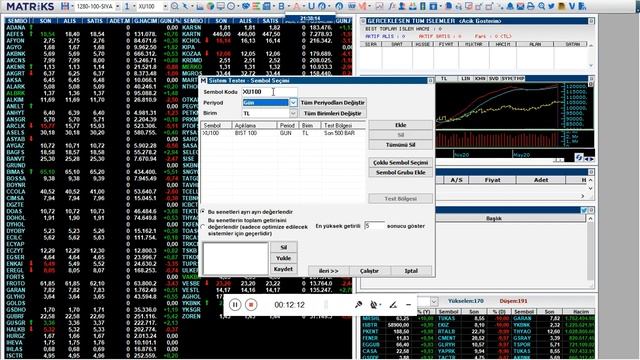This screenshot has height=360, width=640.
Task: Click the fx formula icon
Action: (x=392, y=7)
